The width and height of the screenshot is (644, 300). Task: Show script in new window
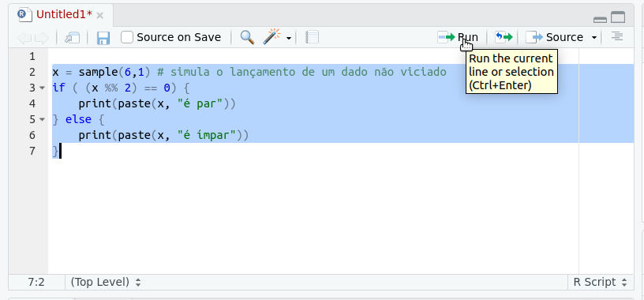[73, 38]
